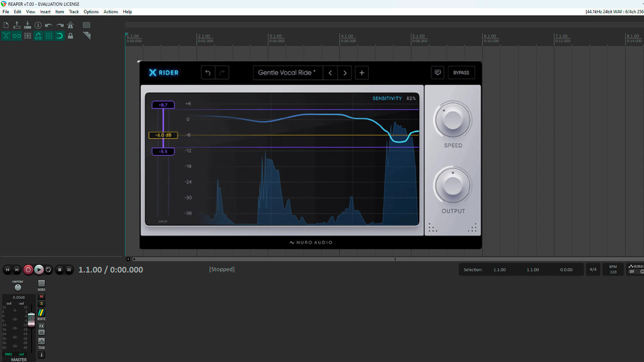The width and height of the screenshot is (644, 362).
Task: Open the Edit menu
Action: coord(17,12)
